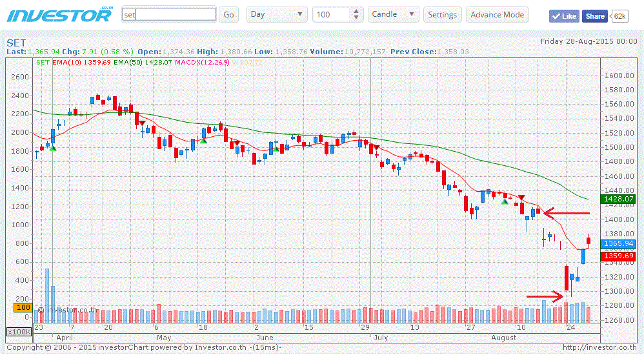
Task: Click the Facebook Like button
Action: tap(563, 16)
